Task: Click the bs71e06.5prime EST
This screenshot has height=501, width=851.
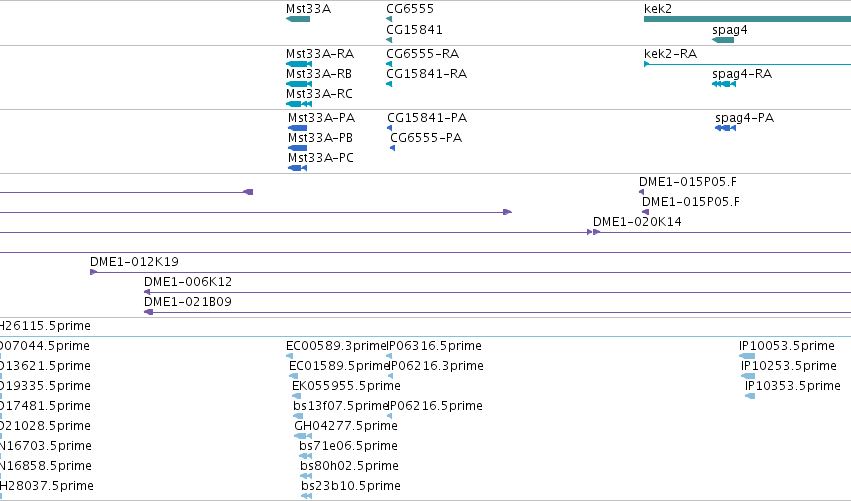Action: click(x=306, y=456)
